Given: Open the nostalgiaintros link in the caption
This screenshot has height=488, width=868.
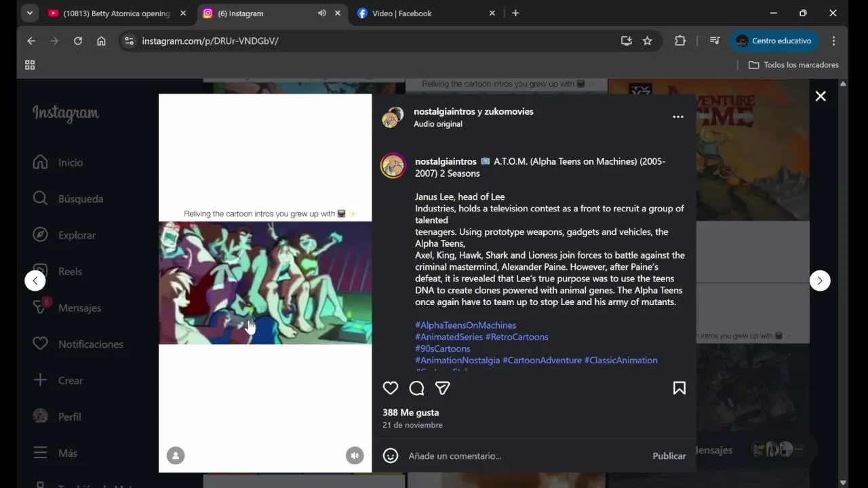Looking at the screenshot, I should point(446,161).
